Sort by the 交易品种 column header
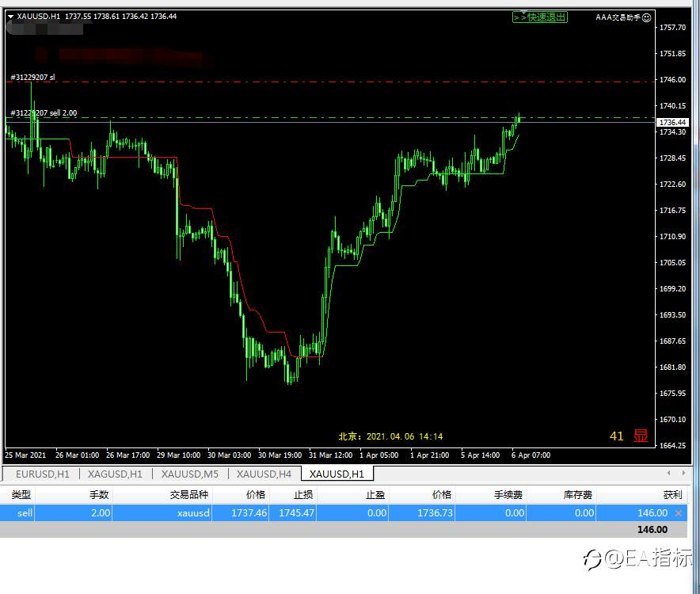Screen dimensions: 700x594 point(188,494)
